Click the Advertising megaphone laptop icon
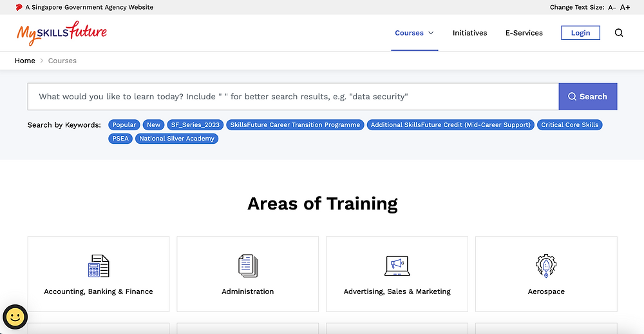Screen dimensions: 644x334 (x=397, y=266)
